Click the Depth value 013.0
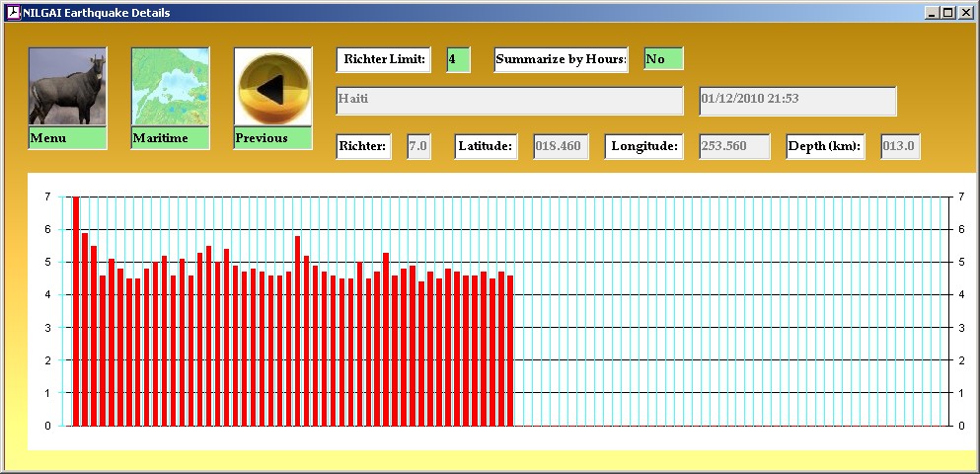The height and width of the screenshot is (474, 980). point(899,147)
